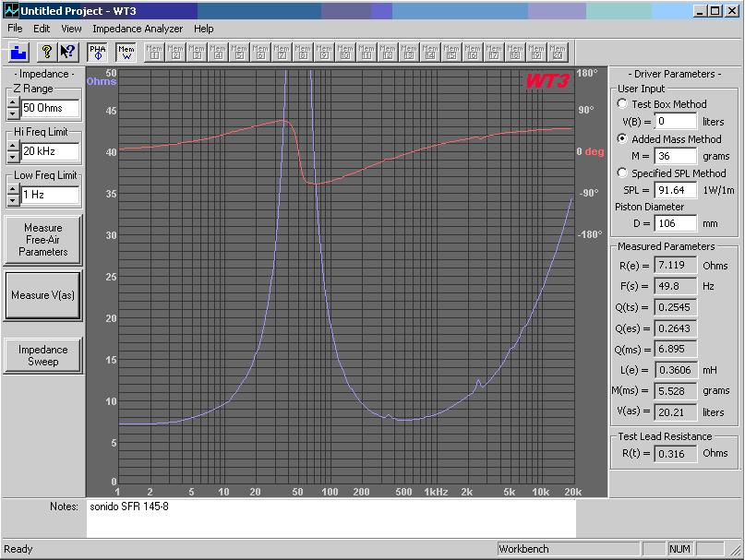The width and height of the screenshot is (745, 560).
Task: Click the Measure Free-Air Parameters button
Action: pos(42,240)
